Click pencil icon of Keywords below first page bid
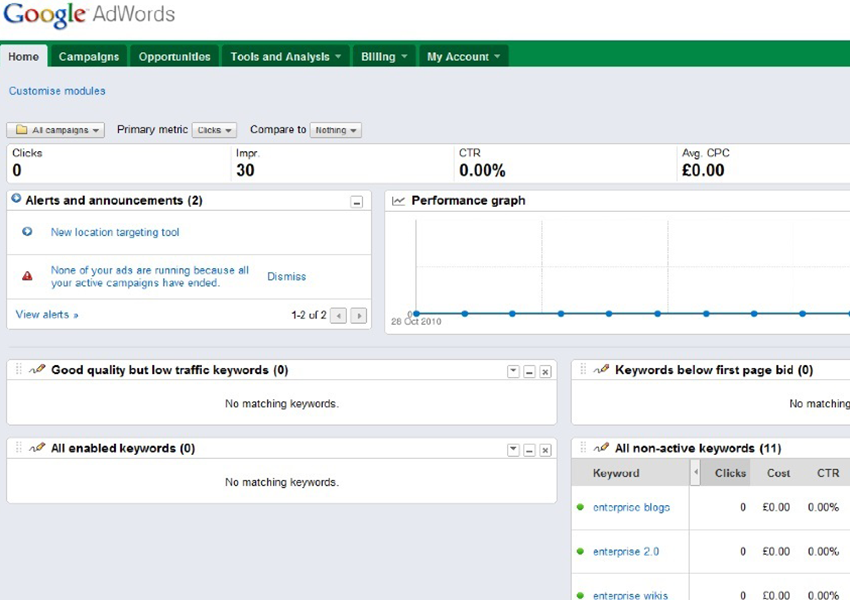The height and width of the screenshot is (600, 851). (601, 369)
